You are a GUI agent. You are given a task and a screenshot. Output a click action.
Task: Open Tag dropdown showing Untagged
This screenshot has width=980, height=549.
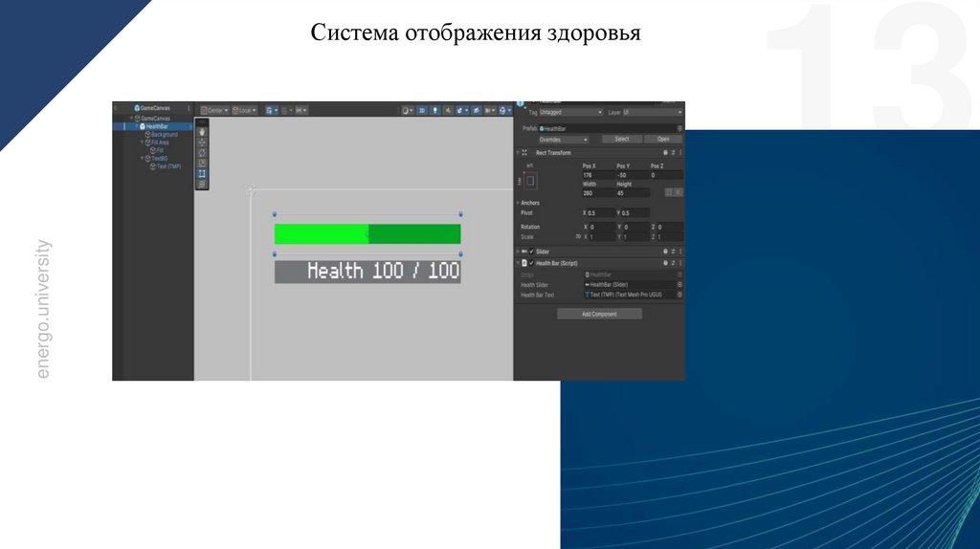pos(570,113)
